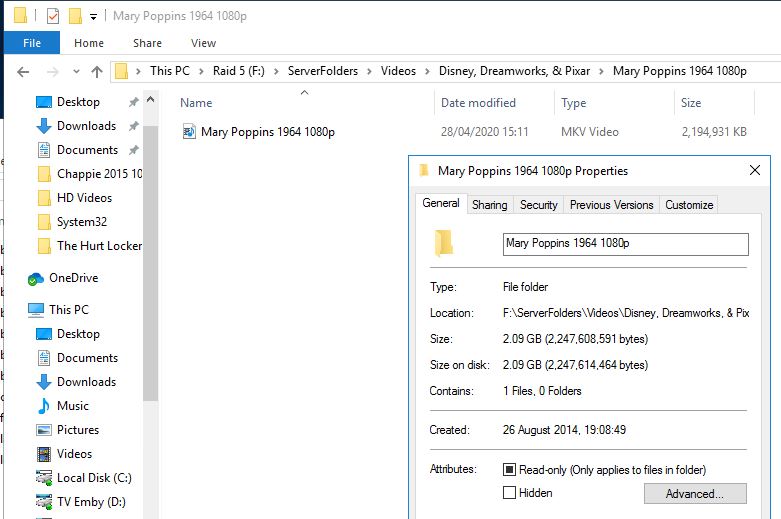Switch to General tab in Properties
Image resolution: width=781 pixels, height=519 pixels.
coord(441,203)
